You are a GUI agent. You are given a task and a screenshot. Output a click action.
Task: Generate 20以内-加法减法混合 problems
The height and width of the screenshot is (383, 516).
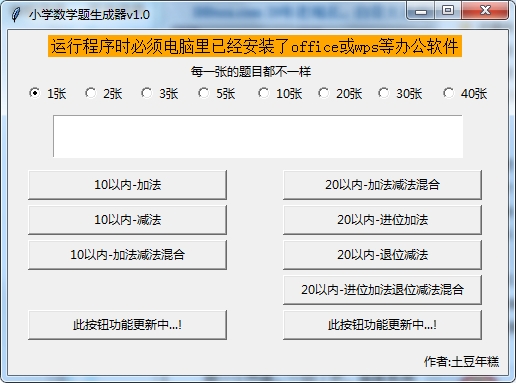coord(382,185)
